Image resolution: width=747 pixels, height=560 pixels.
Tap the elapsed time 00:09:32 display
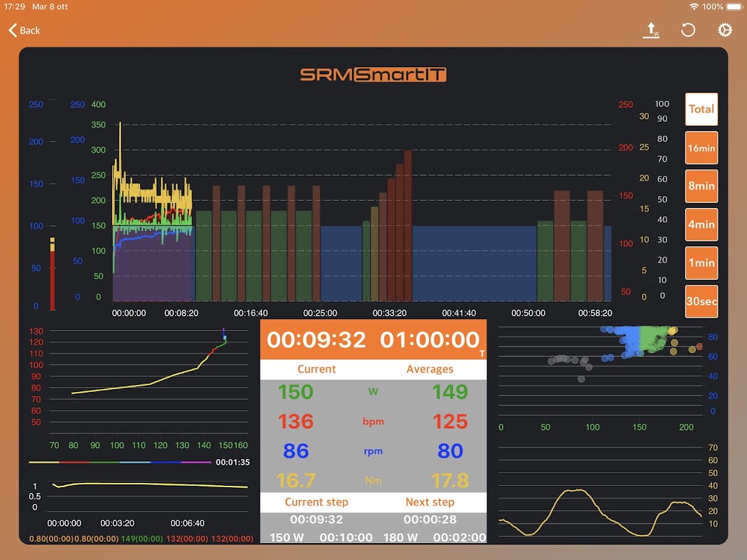pyautogui.click(x=316, y=339)
